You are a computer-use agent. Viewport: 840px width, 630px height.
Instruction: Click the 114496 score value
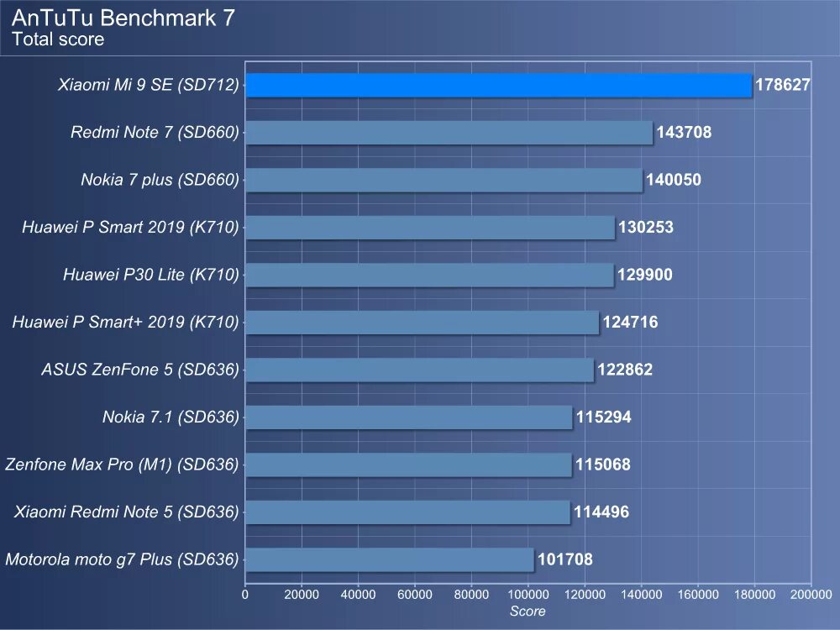601,512
